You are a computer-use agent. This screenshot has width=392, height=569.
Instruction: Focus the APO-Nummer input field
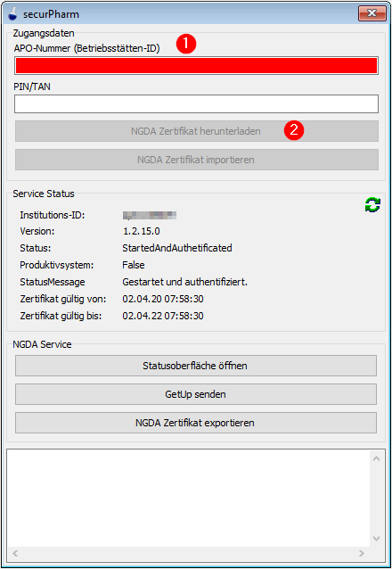(196, 66)
